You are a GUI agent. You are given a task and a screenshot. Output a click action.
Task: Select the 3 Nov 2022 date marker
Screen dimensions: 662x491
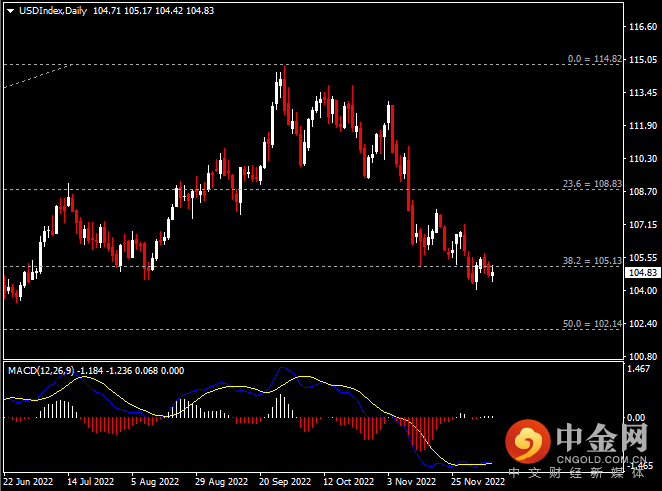[410, 481]
